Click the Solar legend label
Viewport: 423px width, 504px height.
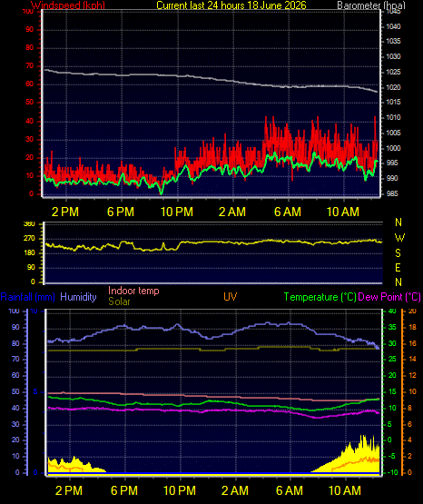pyautogui.click(x=119, y=301)
